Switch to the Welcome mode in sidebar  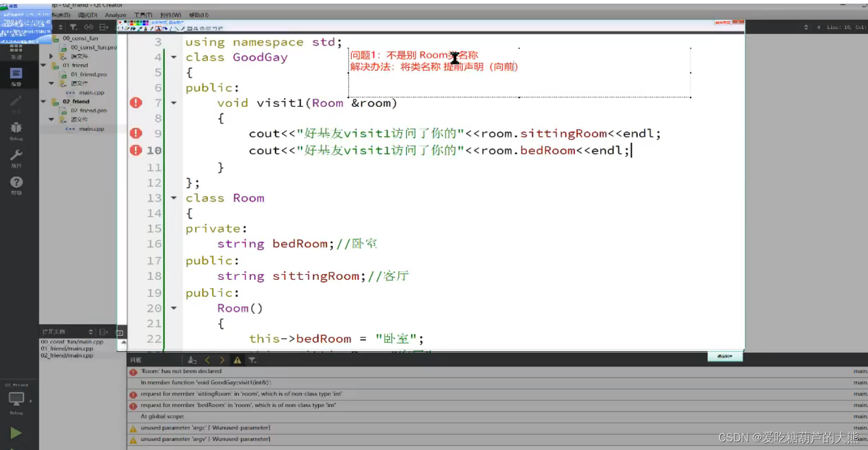tap(16, 51)
